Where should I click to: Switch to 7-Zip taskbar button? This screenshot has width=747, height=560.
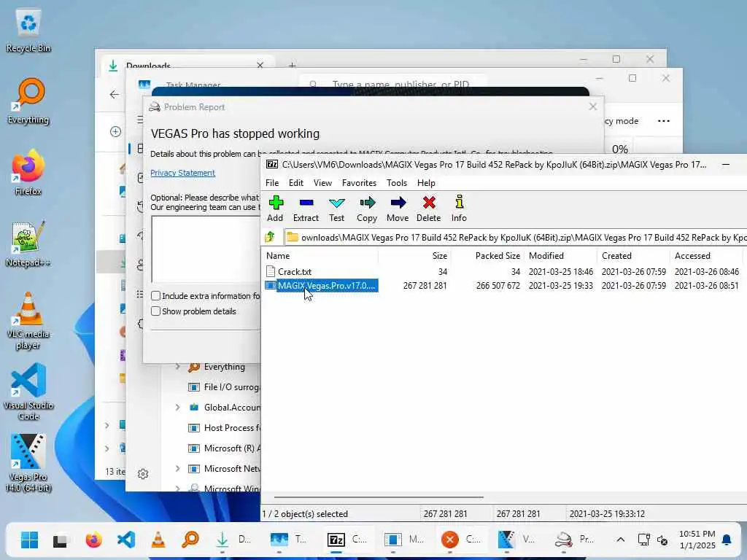click(347, 540)
